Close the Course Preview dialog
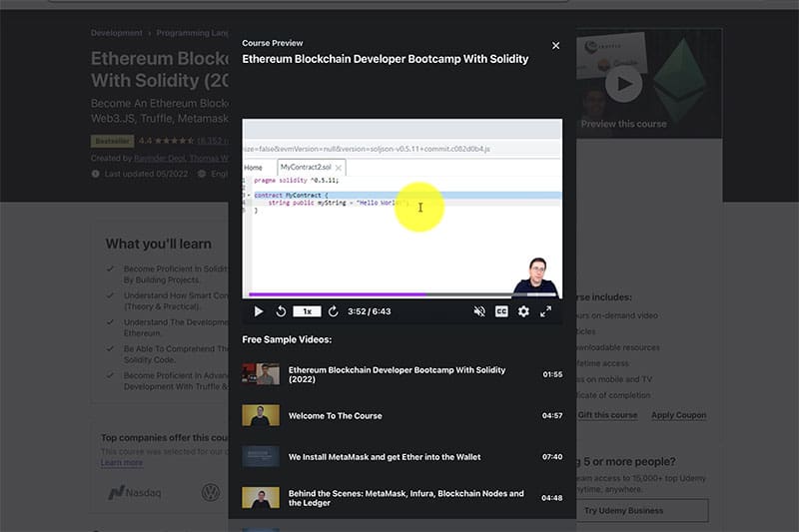799x532 pixels. pos(556,45)
